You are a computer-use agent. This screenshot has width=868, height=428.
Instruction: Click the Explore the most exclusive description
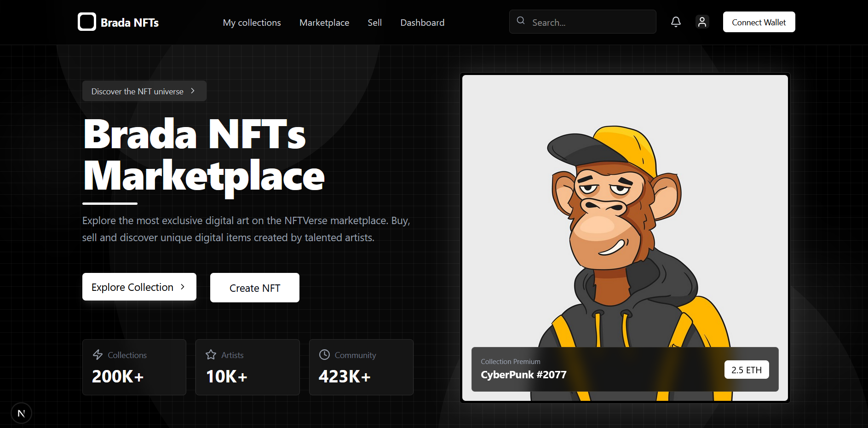(x=246, y=229)
